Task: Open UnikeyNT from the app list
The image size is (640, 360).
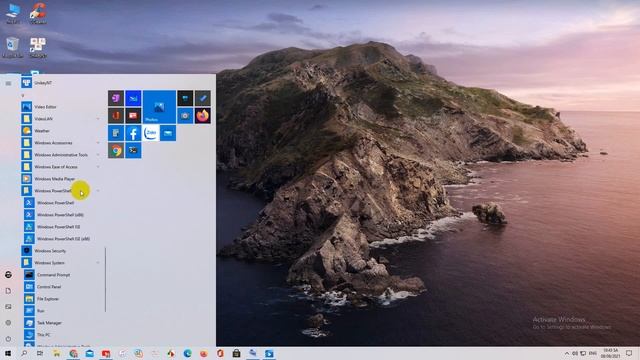Action: 61,83
